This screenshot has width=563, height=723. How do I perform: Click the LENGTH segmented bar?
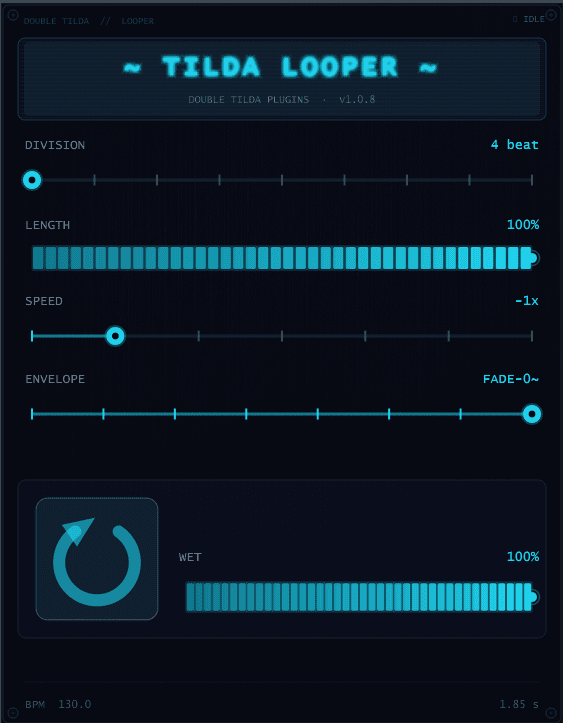coord(282,258)
